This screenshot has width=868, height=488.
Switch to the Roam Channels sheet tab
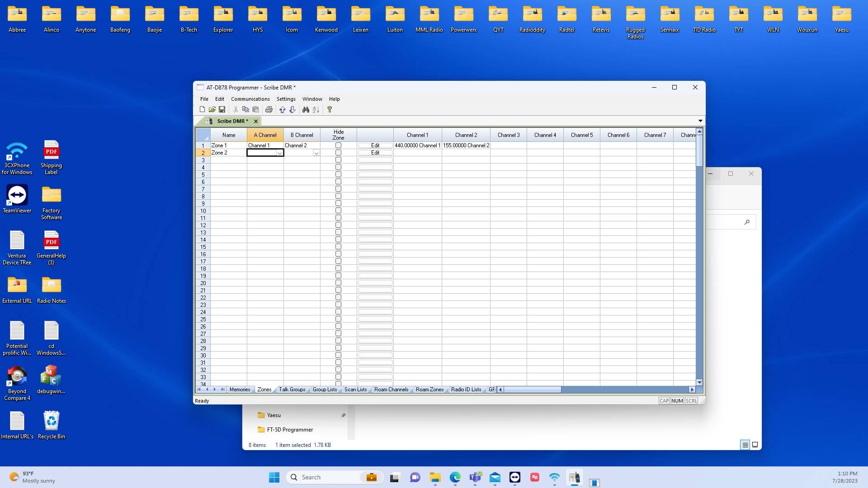tap(392, 389)
